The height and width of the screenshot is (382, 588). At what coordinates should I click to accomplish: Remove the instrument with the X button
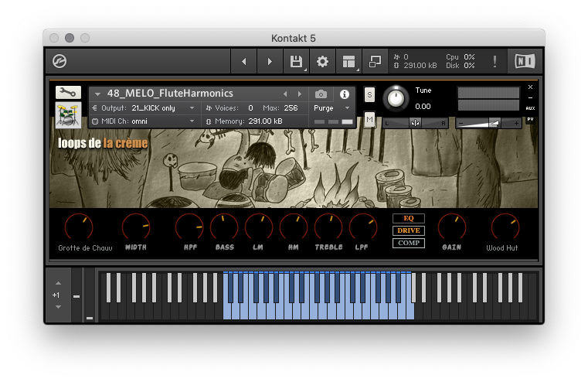click(530, 87)
